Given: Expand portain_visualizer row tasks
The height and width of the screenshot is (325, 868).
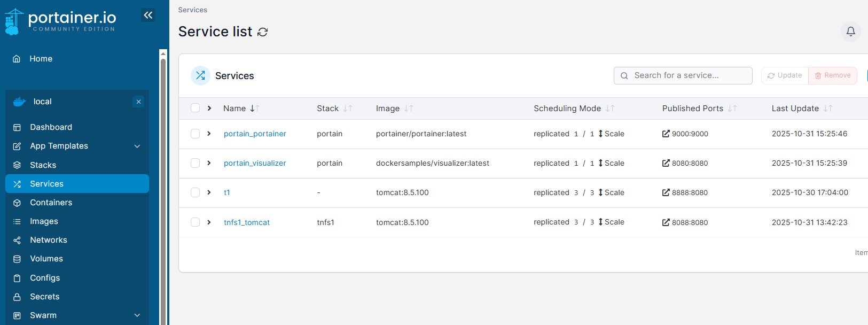Looking at the screenshot, I should (x=209, y=163).
